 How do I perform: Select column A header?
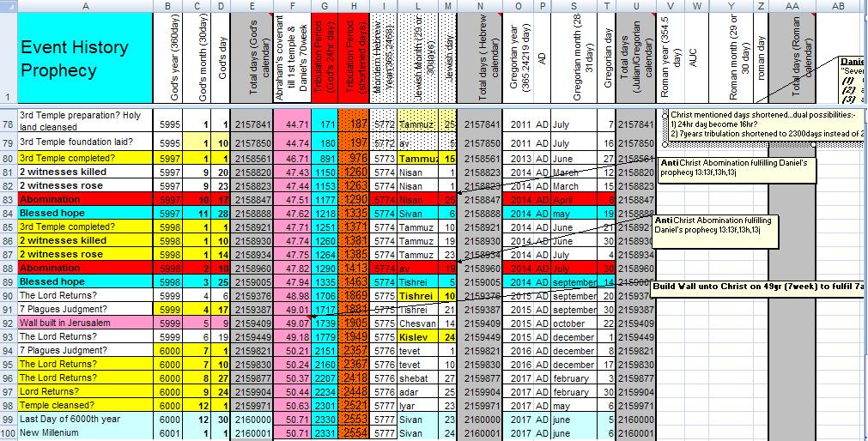point(85,6)
